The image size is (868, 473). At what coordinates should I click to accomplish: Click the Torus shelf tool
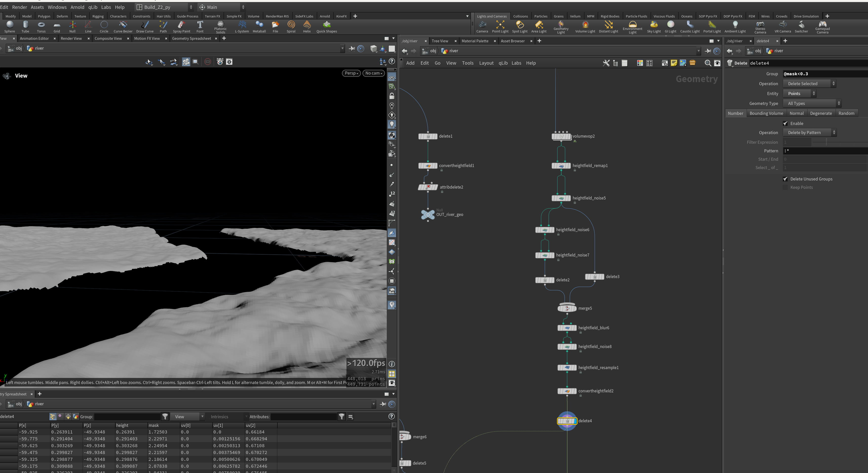[x=41, y=27]
